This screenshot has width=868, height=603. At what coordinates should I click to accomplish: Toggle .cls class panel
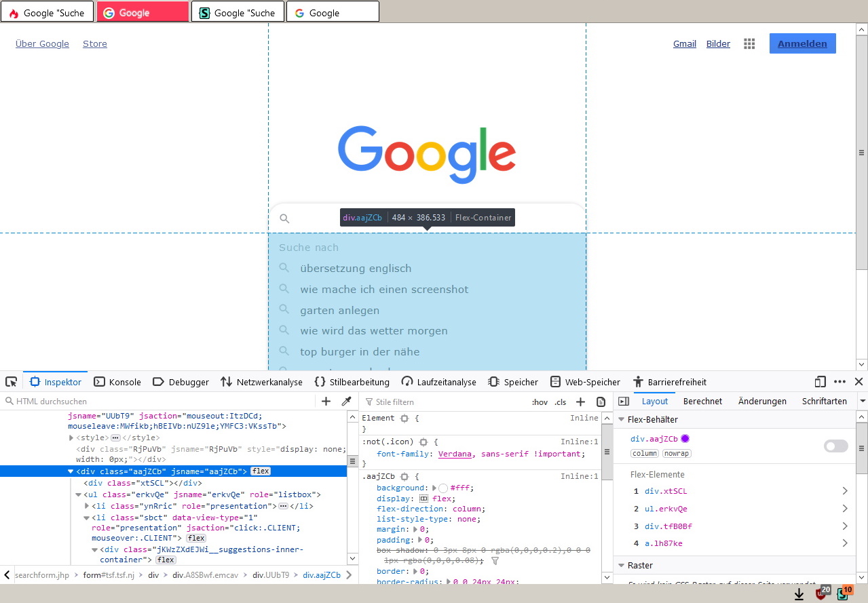coord(560,402)
